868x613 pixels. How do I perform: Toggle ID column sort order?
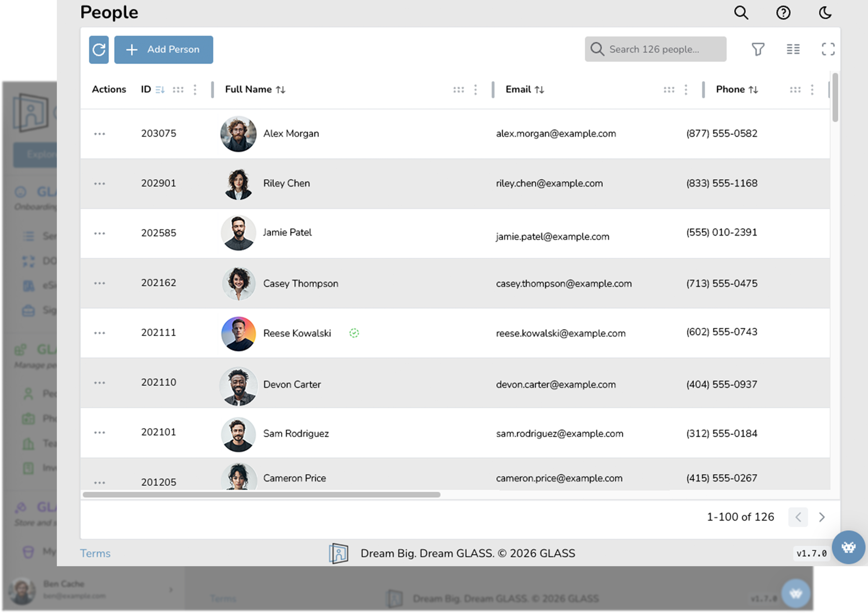click(x=160, y=90)
